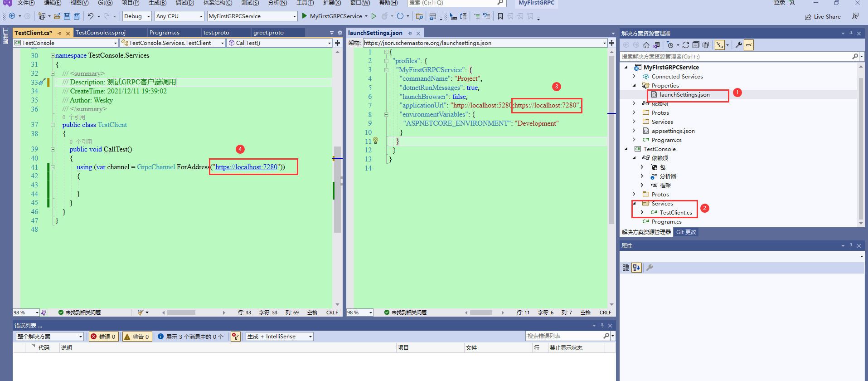Click the schema URL field in launchSettings editor
Image resolution: width=868 pixels, height=381 pixels.
click(x=485, y=43)
